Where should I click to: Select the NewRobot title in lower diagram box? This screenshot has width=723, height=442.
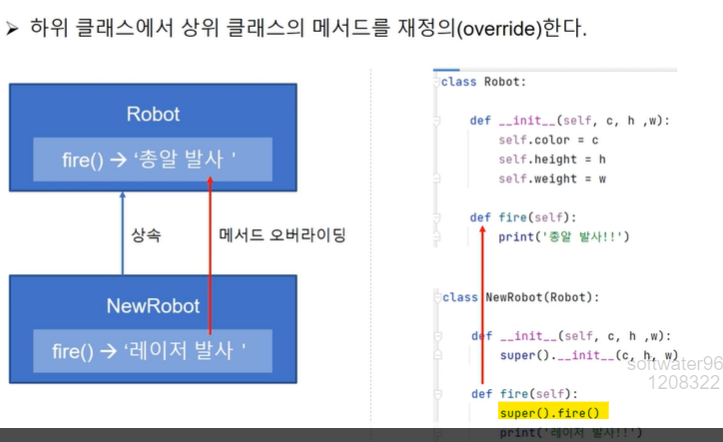(153, 306)
